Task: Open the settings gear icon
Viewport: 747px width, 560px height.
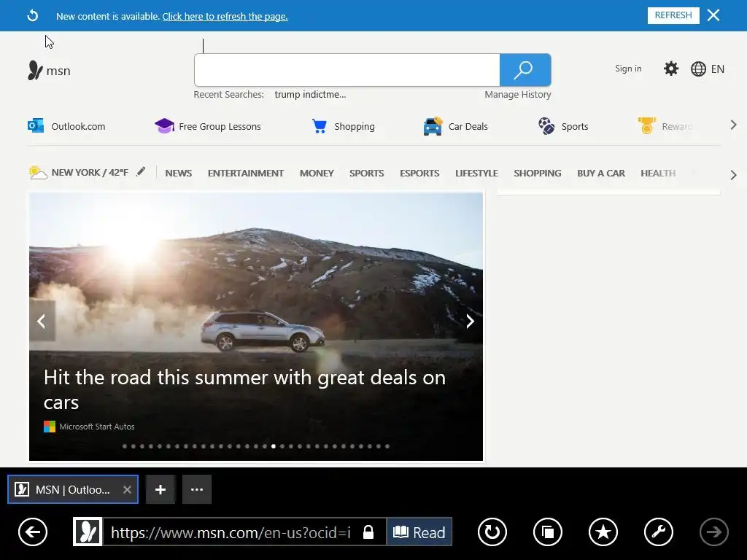Action: (671, 69)
